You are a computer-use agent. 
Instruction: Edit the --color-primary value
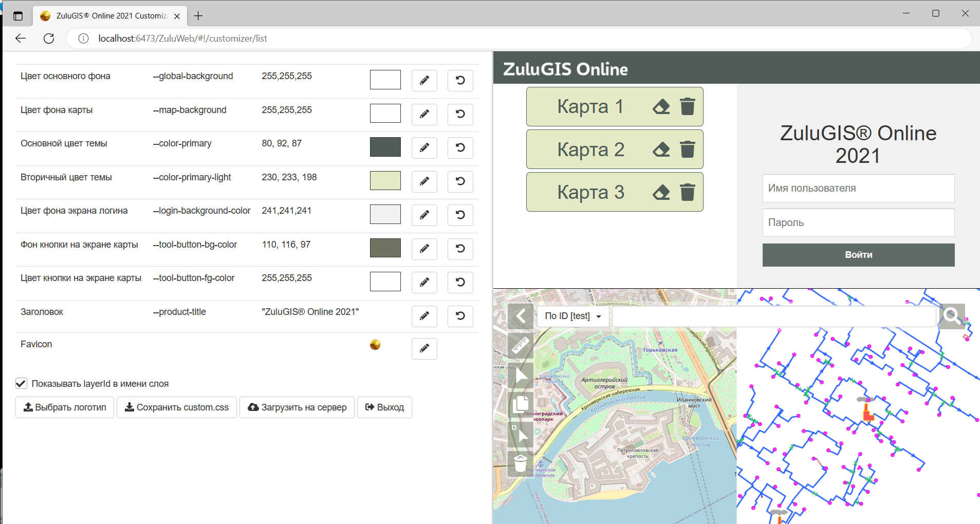424,148
